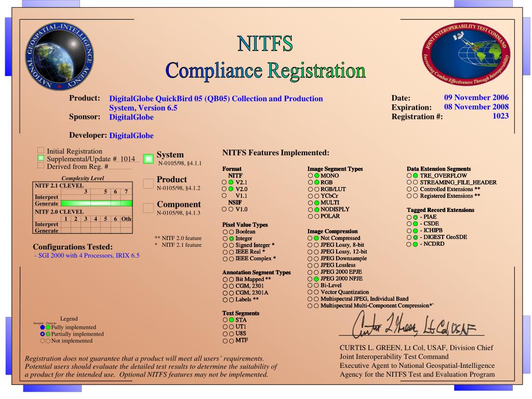The image size is (532, 399).
Task: Click the blank line after Derived from Reg. #
Action: coord(120,167)
